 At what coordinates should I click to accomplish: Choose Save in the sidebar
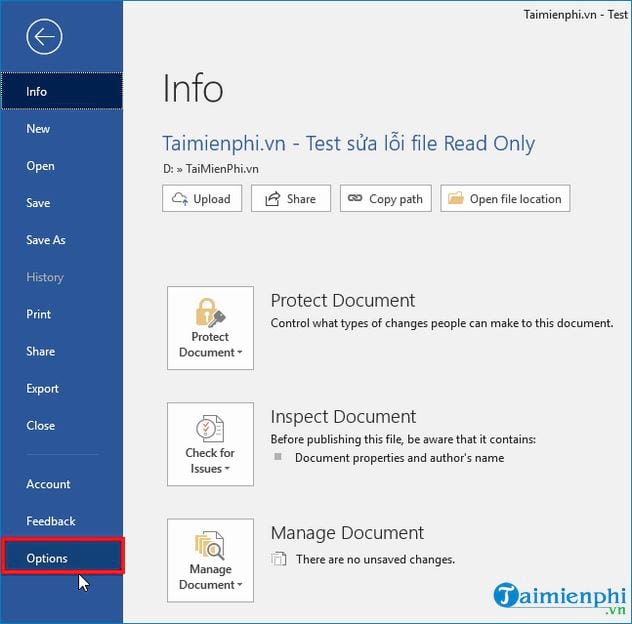tap(62, 203)
